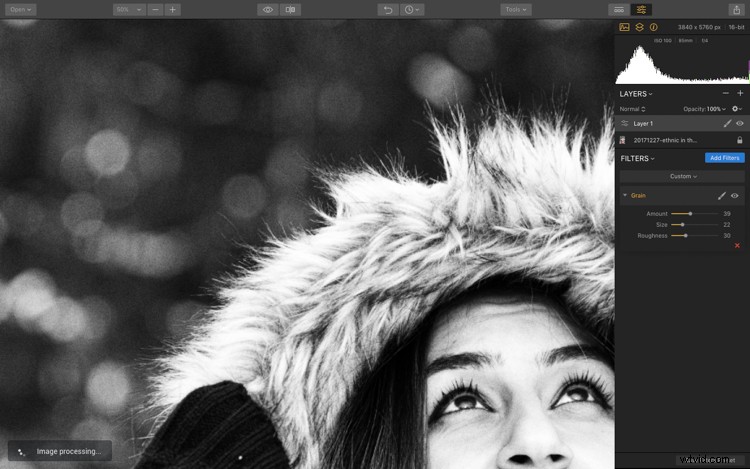Open the Open file dropdown menu
Image resolution: width=750 pixels, height=469 pixels.
click(21, 10)
